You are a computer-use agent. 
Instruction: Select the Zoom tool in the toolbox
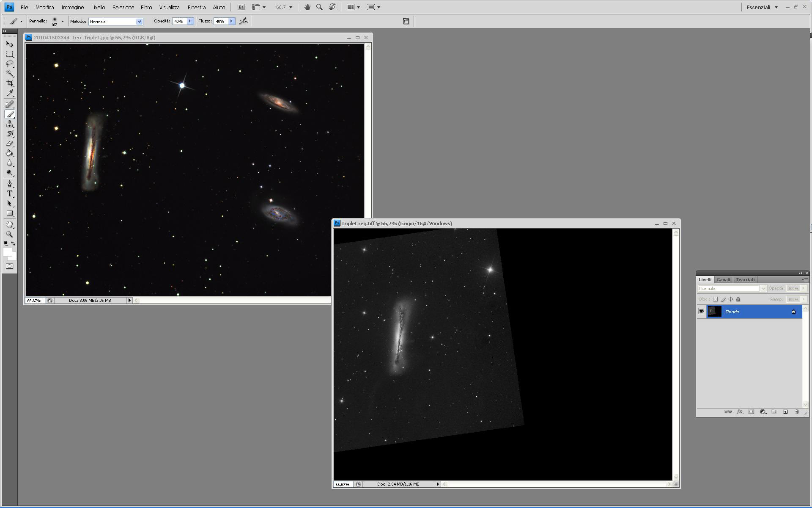coord(9,234)
